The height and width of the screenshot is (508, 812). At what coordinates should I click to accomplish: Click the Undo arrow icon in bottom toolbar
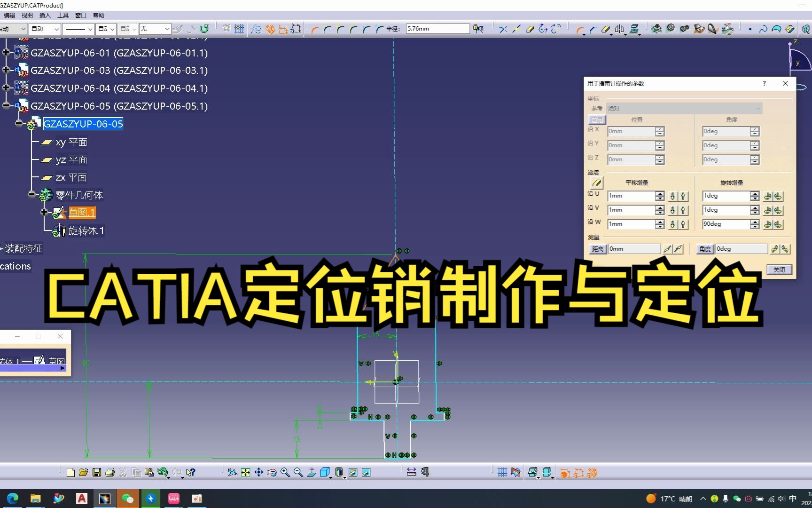tap(163, 472)
